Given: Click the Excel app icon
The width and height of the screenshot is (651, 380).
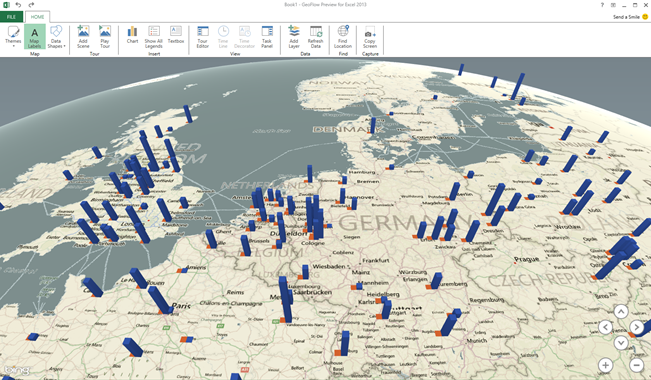Looking at the screenshot, I should [7, 5].
